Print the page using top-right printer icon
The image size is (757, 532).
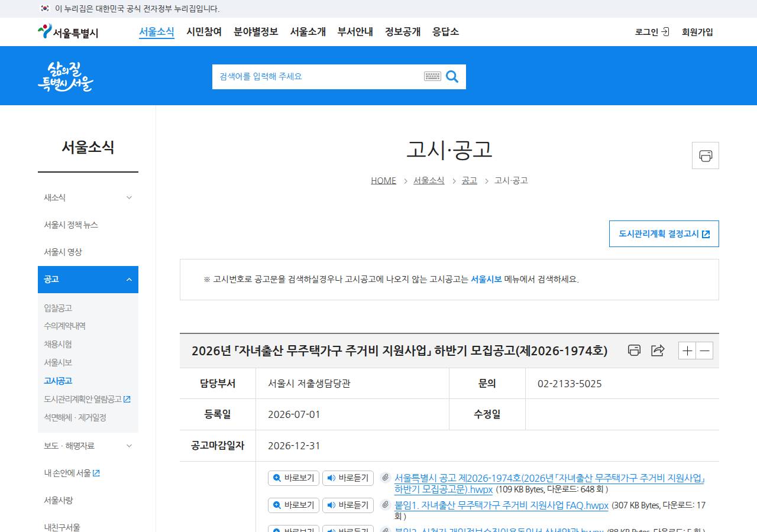click(x=706, y=155)
